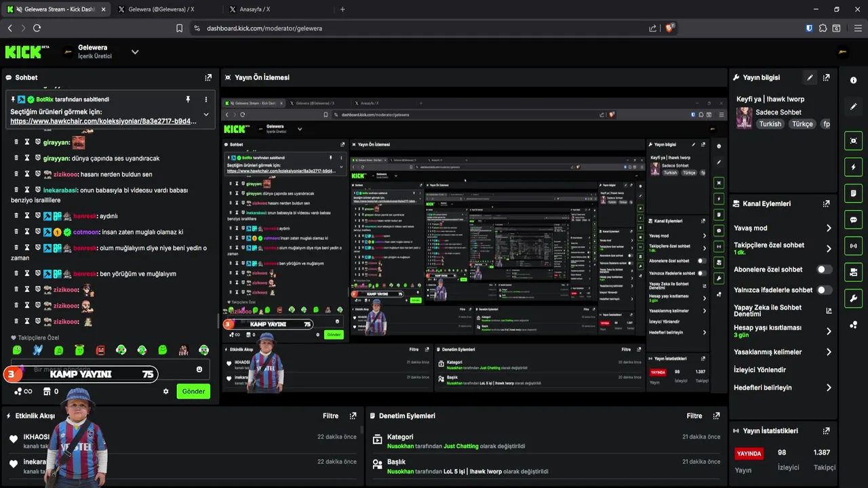
Task: Open the hawkchair.com collection link
Action: tap(104, 121)
